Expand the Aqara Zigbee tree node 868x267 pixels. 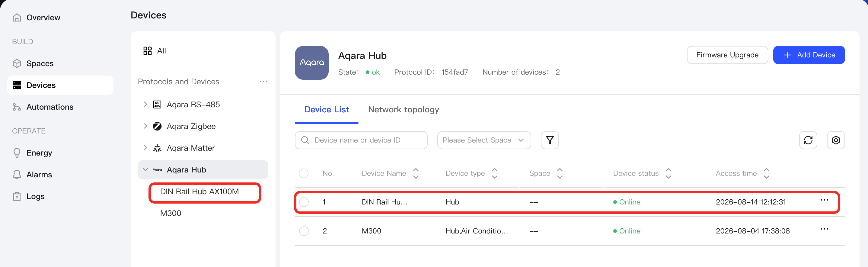pyautogui.click(x=145, y=126)
